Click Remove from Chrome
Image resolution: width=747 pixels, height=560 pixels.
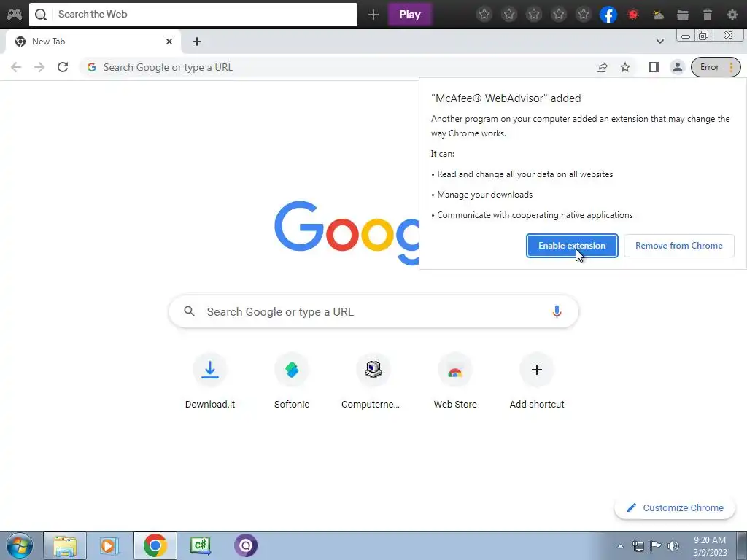tap(679, 246)
